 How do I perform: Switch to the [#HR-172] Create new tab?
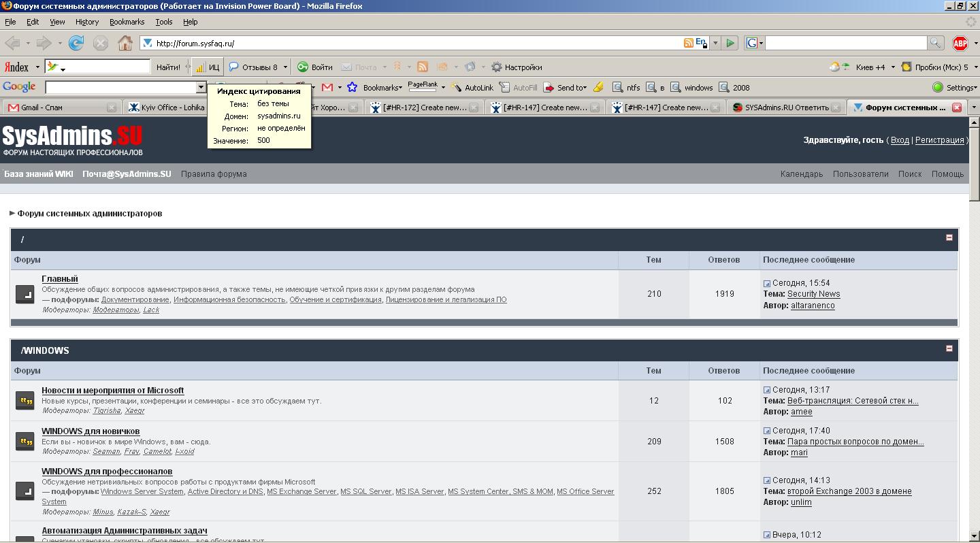425,107
